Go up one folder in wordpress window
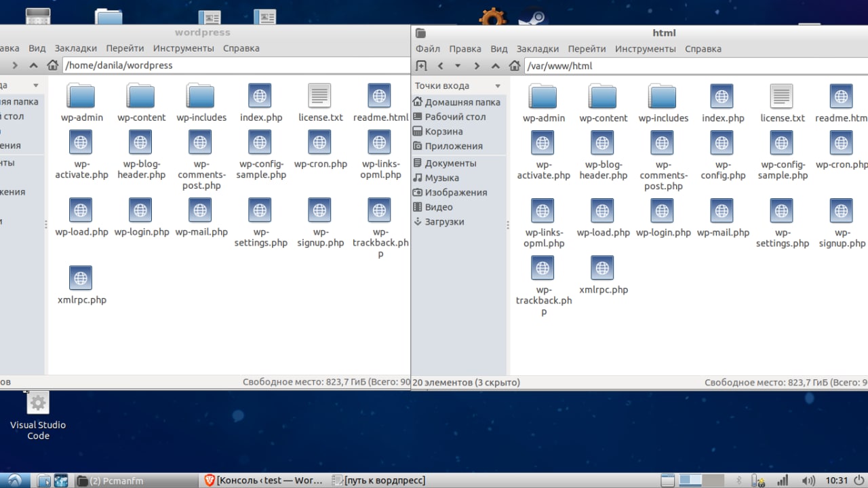This screenshot has height=488, width=868. [x=33, y=65]
